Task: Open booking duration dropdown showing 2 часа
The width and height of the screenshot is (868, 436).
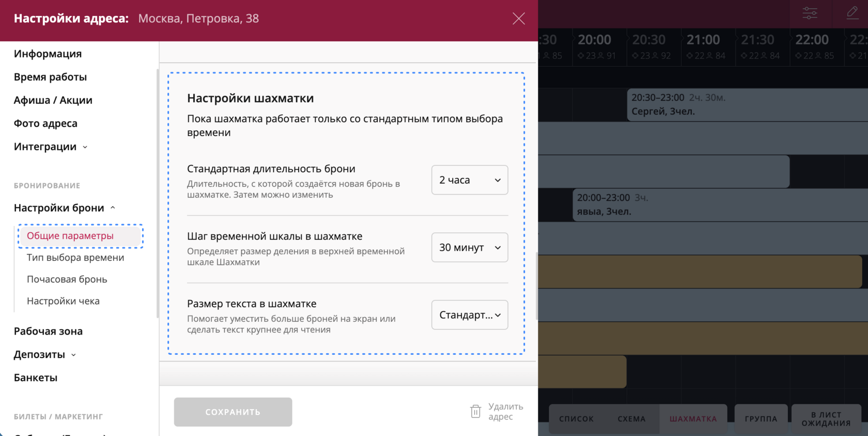Action: 470,180
